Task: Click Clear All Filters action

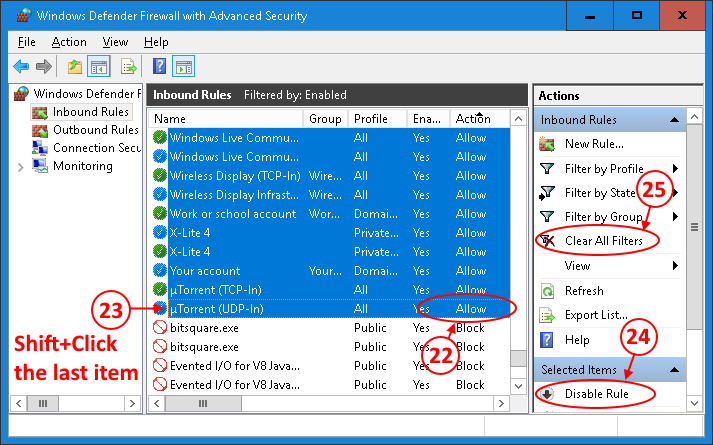Action: click(603, 240)
